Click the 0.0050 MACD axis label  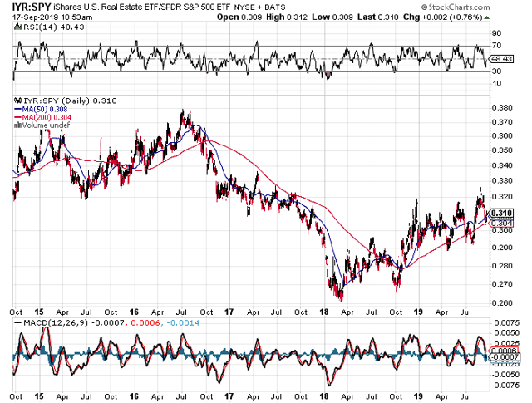pos(506,332)
